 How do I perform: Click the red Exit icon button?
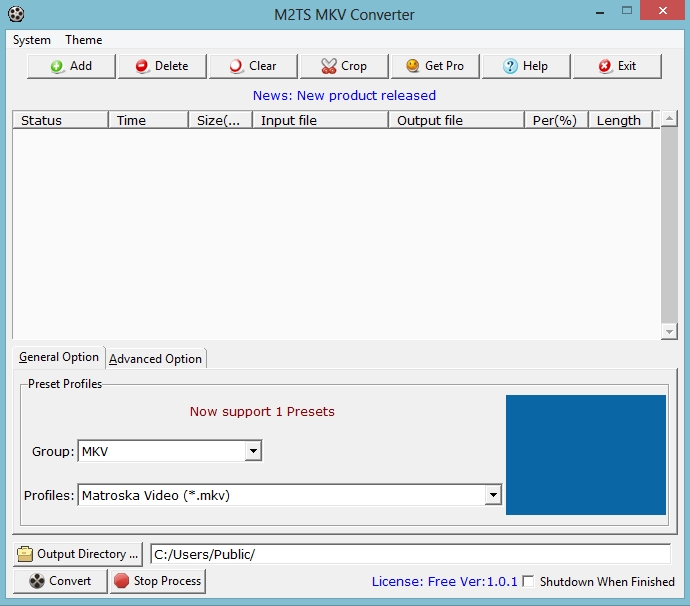tap(605, 66)
